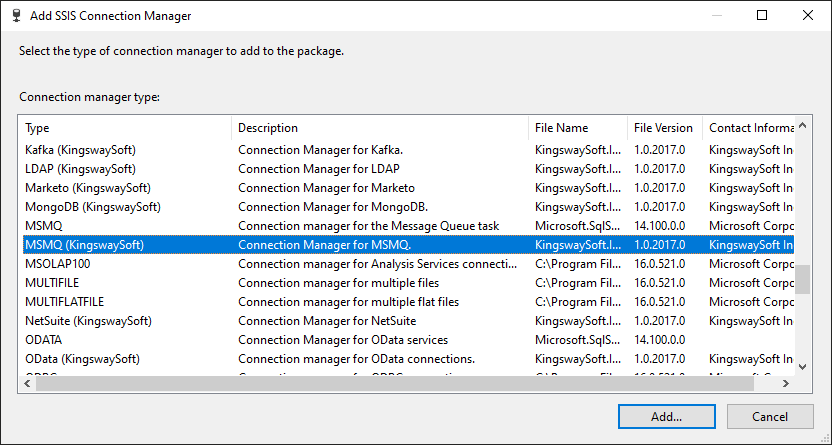Click 'Connection Manager for OData services' cell
The height and width of the screenshot is (445, 832).
point(343,340)
